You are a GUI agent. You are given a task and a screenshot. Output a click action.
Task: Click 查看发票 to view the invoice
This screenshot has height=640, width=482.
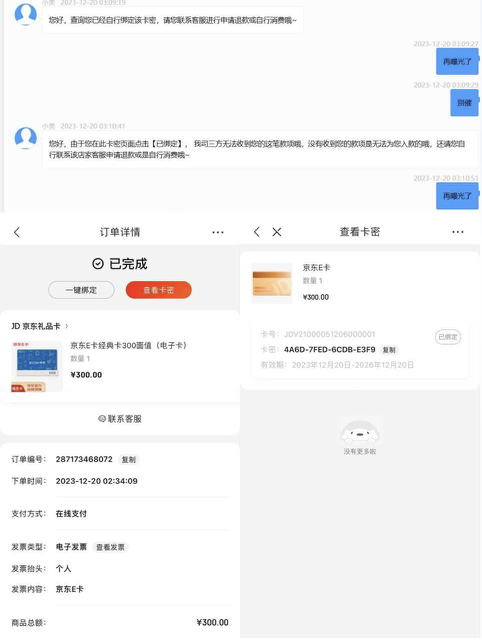tap(110, 547)
